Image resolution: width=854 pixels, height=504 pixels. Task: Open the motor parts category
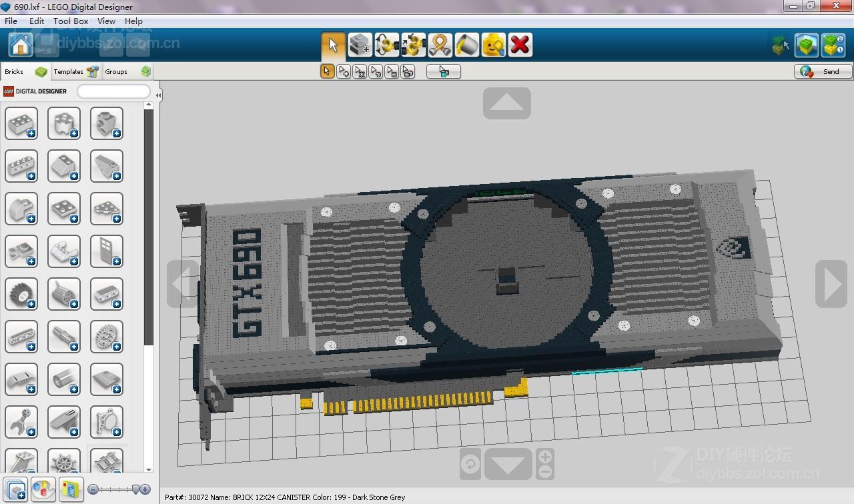click(x=64, y=294)
